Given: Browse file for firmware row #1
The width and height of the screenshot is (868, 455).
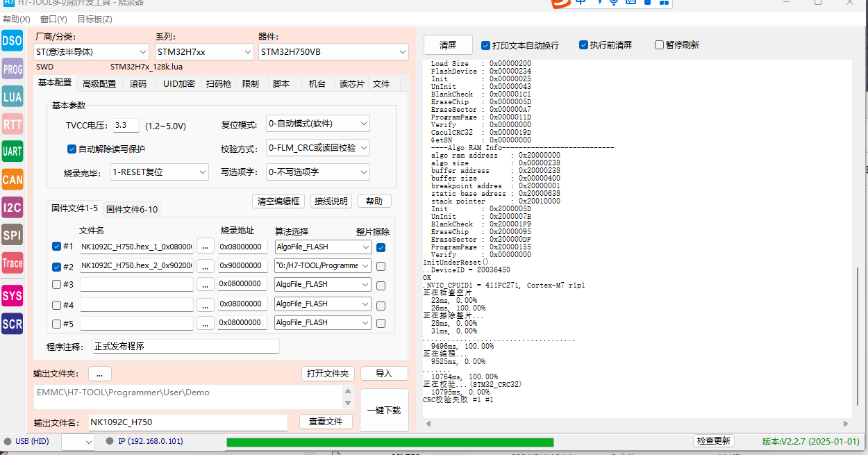Looking at the screenshot, I should click(x=205, y=247).
